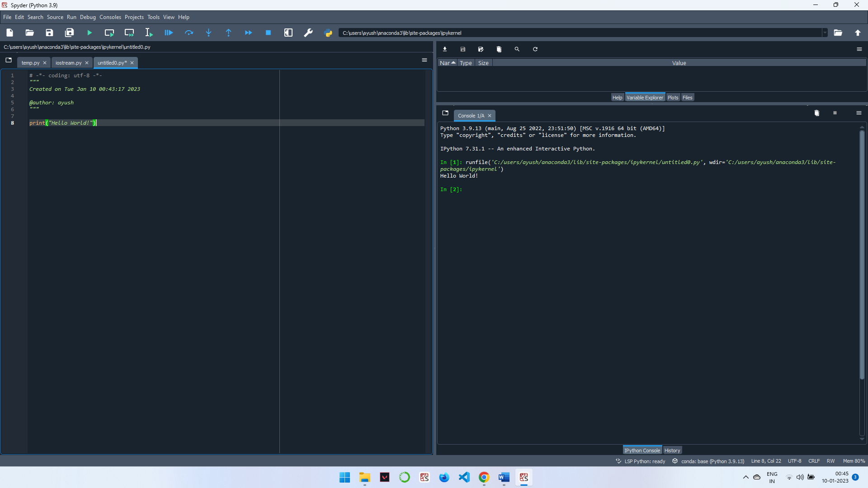
Task: Switch to iostream.py editor tab
Action: [x=68, y=63]
